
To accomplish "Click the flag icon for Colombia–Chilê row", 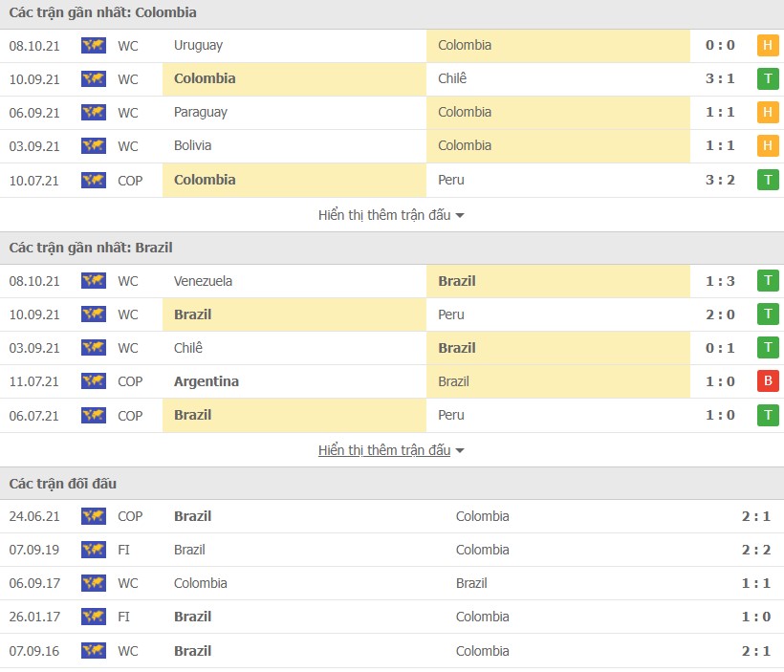I will 93,78.
